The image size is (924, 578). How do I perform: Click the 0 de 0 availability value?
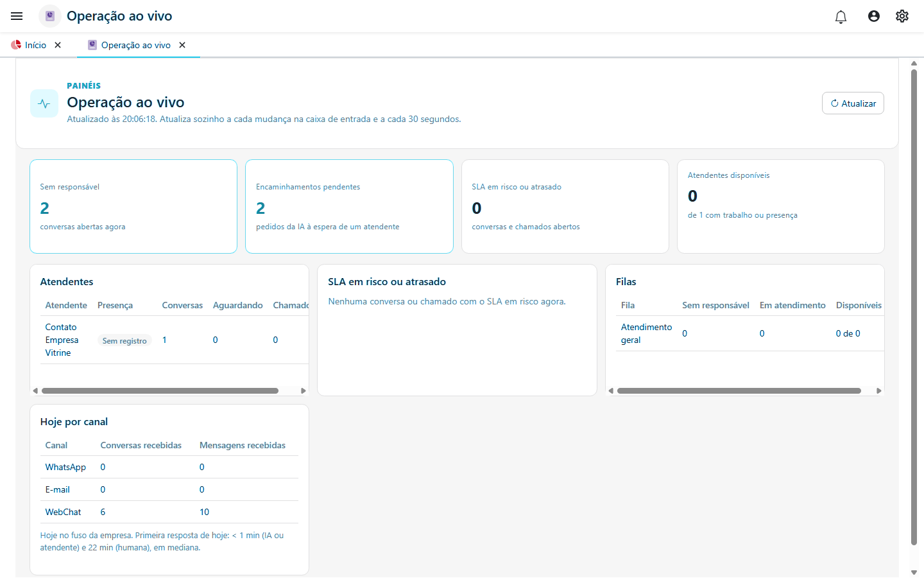tap(848, 333)
